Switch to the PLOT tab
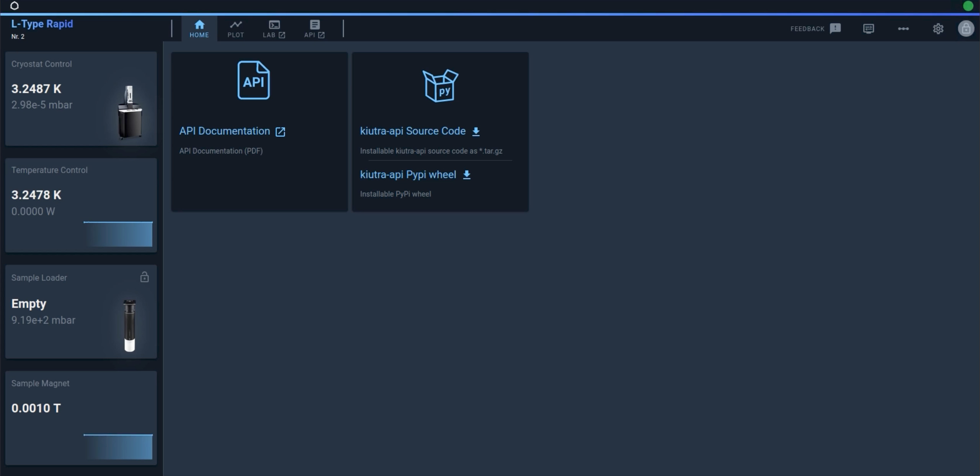 point(235,29)
